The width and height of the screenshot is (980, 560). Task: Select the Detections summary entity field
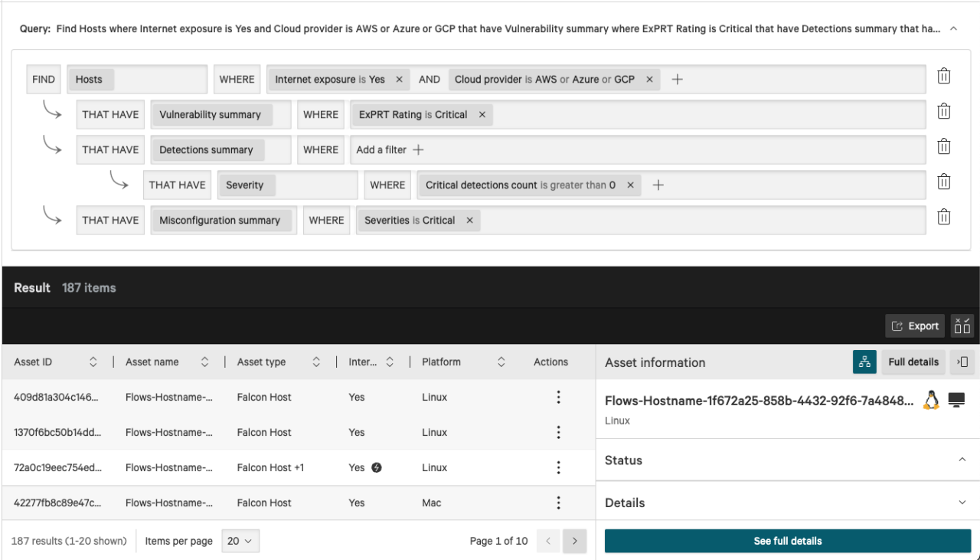pos(220,149)
